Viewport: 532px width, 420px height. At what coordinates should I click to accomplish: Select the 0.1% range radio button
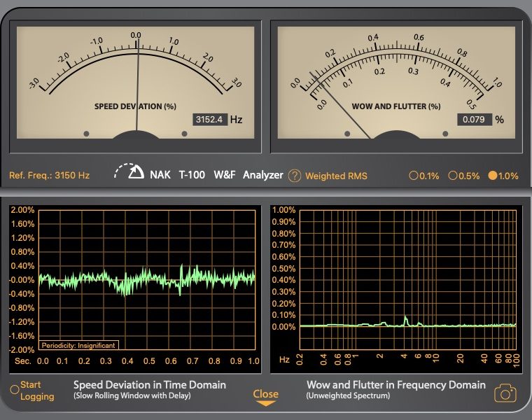tap(413, 176)
